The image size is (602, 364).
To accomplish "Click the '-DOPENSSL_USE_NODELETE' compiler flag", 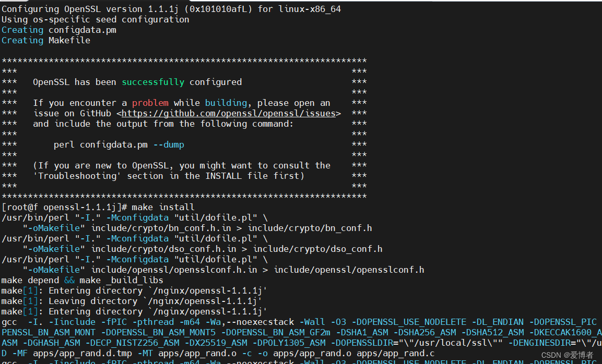I will (x=409, y=322).
